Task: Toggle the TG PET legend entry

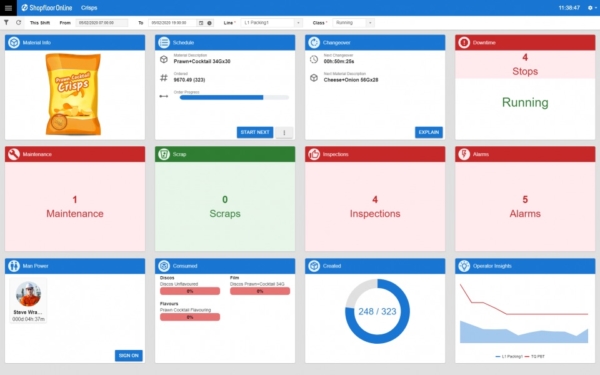Action: pyautogui.click(x=535, y=357)
